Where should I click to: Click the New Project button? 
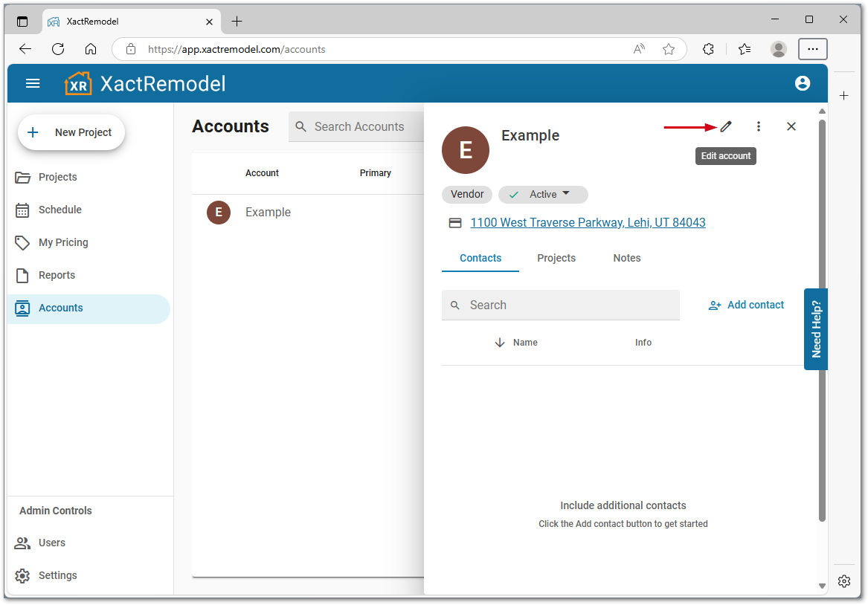[71, 132]
